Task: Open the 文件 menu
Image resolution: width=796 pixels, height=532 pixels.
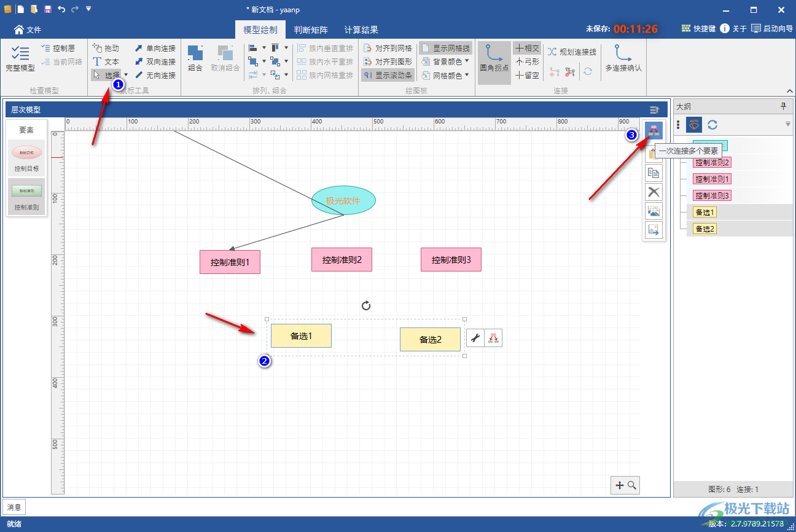Action: coord(28,29)
